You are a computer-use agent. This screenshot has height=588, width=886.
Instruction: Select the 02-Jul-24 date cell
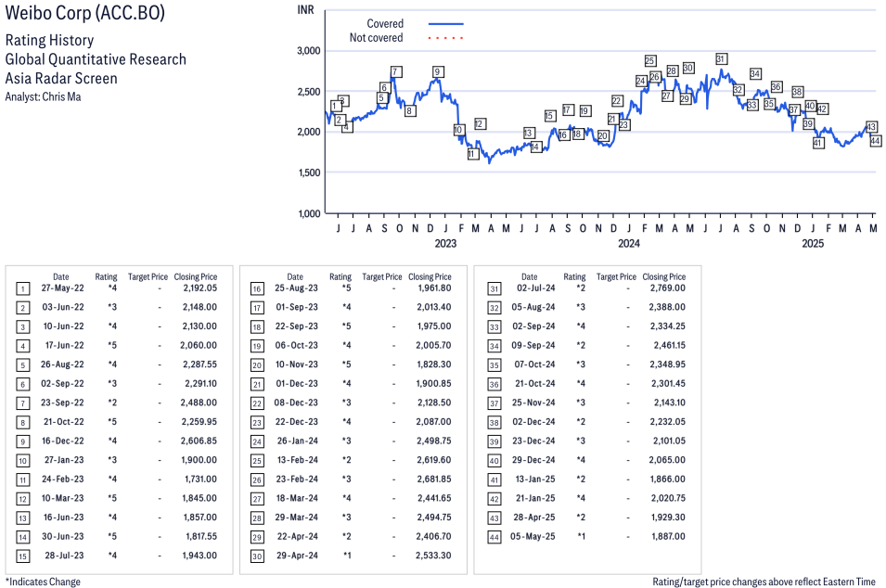coord(536,288)
